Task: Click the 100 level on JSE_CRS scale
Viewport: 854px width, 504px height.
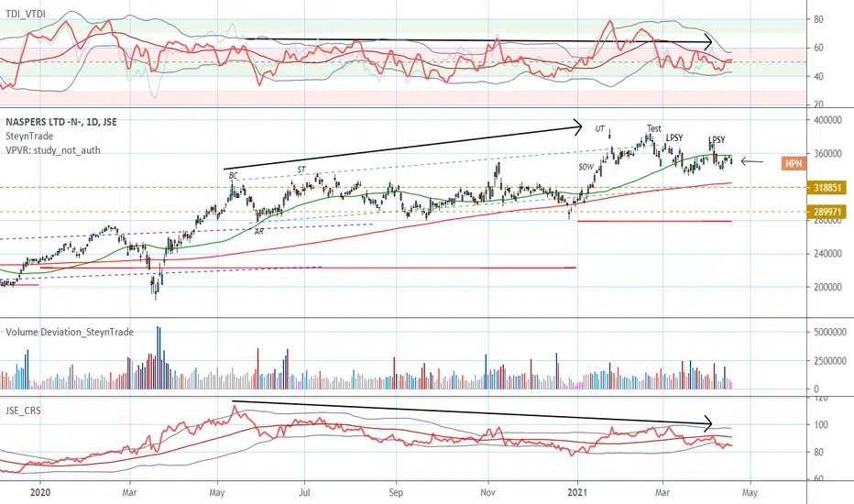Action: [x=820, y=424]
